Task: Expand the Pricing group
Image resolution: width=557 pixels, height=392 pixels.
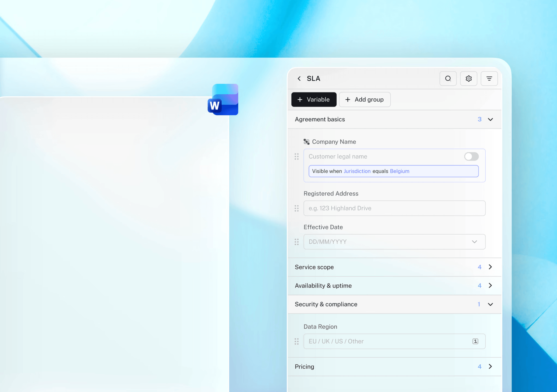Action: coord(490,366)
